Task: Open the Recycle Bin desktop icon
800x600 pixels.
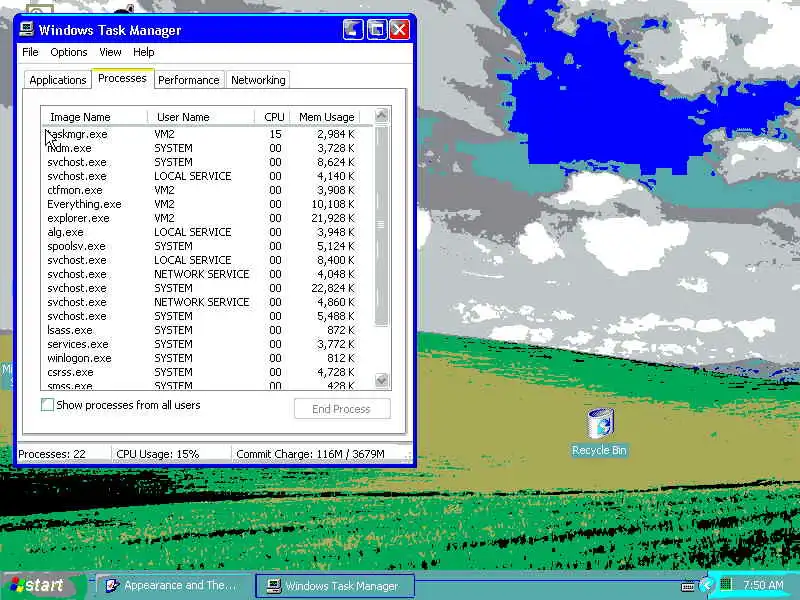Action: [599, 432]
